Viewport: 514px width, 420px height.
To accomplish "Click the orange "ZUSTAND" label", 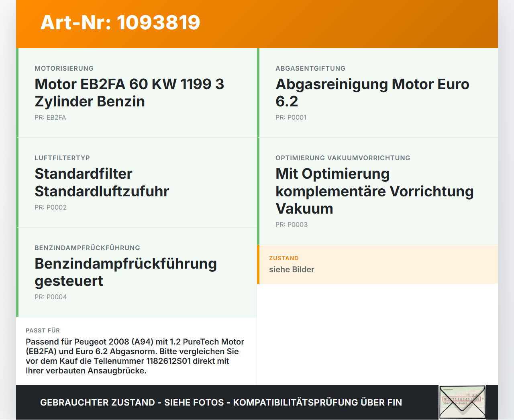I will [284, 258].
